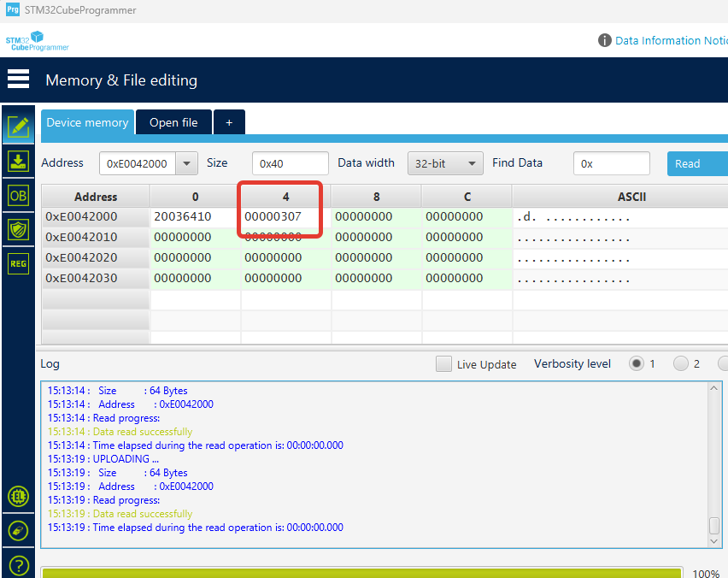Switch to the Open file tab
The width and height of the screenshot is (728, 578).
pyautogui.click(x=173, y=122)
